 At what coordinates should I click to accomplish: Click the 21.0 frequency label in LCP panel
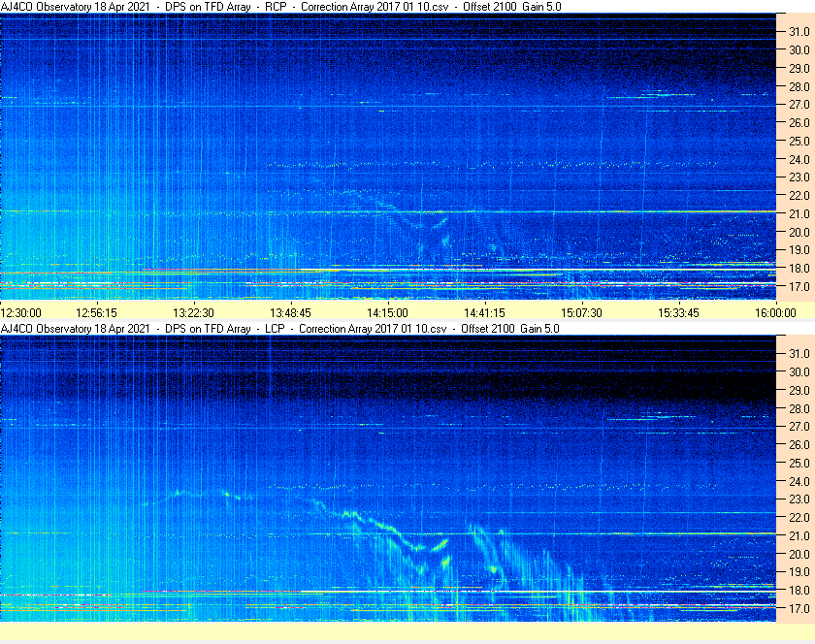coord(799,535)
